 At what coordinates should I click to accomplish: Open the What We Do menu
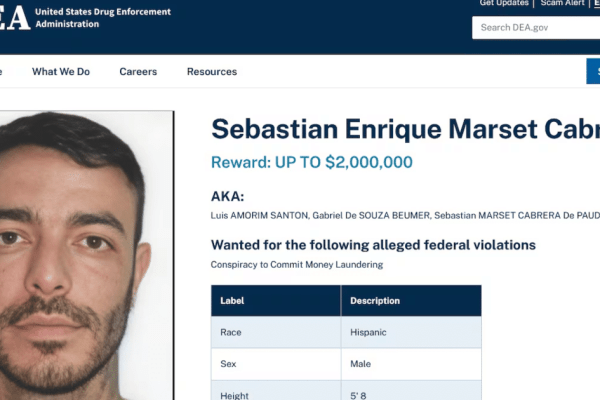pos(61,72)
